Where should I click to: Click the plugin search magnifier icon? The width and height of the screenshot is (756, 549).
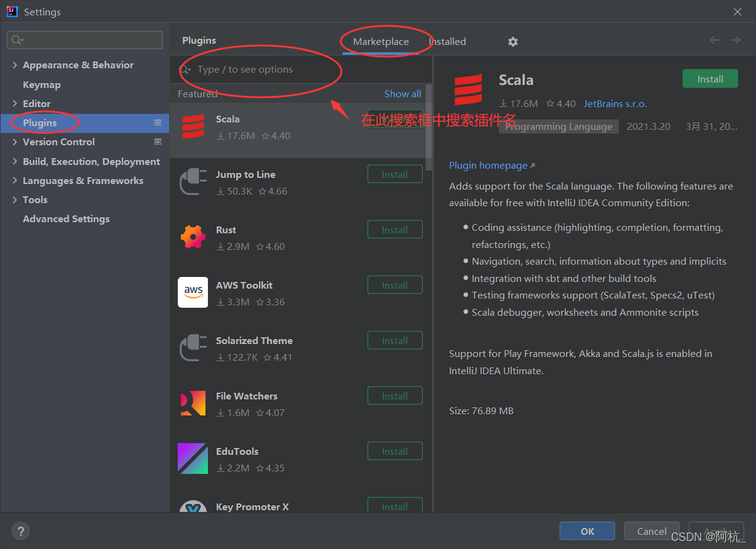pos(185,70)
